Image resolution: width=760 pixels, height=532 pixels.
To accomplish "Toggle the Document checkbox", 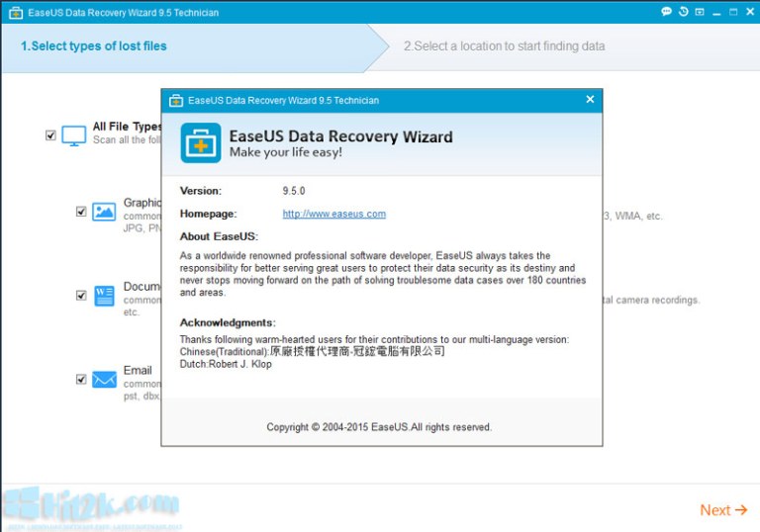I will [81, 296].
